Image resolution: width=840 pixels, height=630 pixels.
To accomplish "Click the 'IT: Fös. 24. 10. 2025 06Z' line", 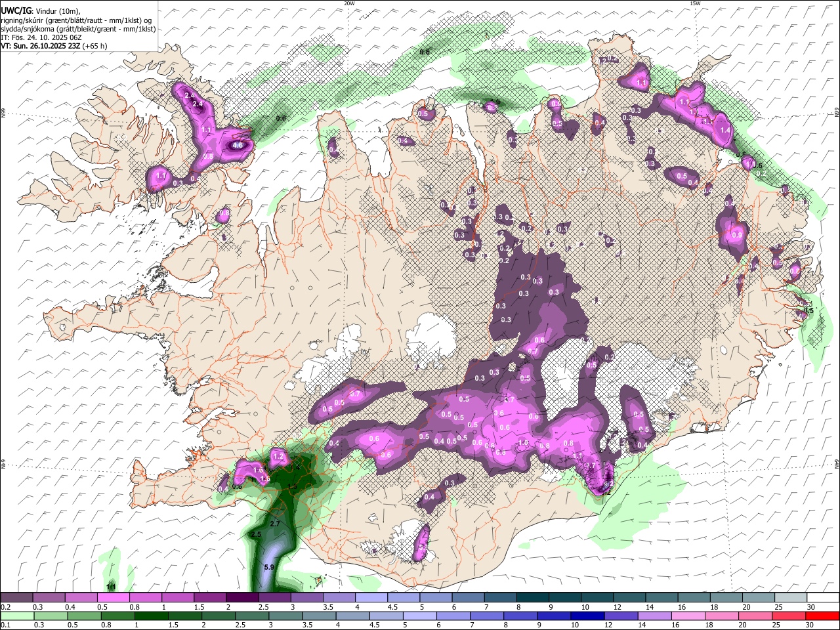I will tap(41, 37).
